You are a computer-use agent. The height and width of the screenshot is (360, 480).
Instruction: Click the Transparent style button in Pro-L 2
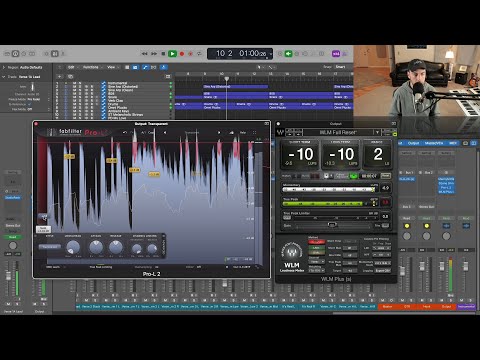(x=50, y=247)
